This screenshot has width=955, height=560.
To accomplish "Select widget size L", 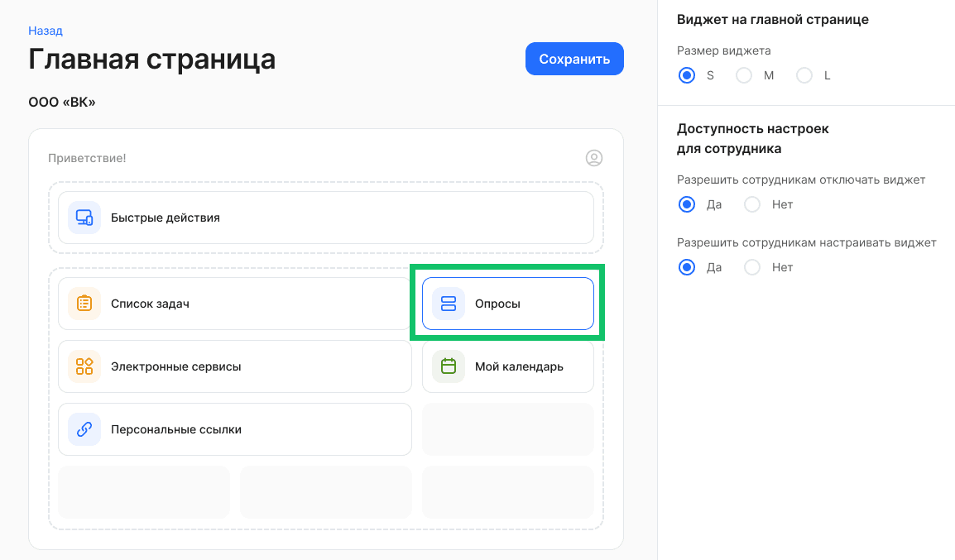I will (x=804, y=75).
